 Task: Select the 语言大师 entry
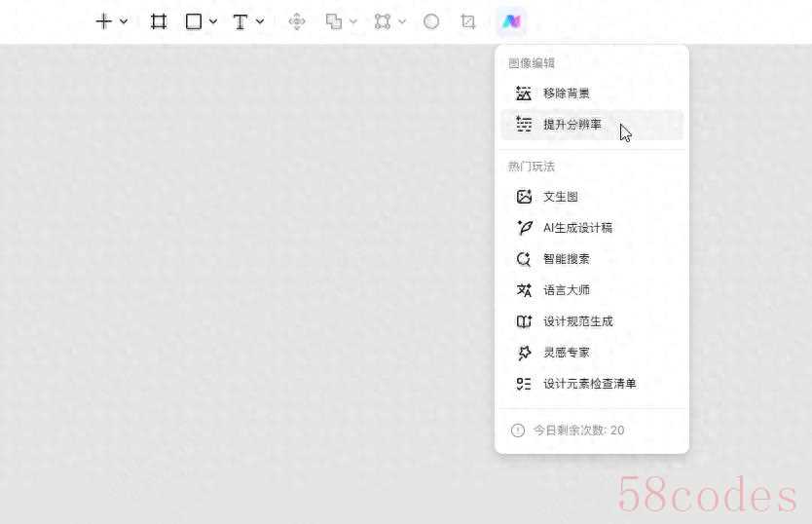[x=566, y=290]
